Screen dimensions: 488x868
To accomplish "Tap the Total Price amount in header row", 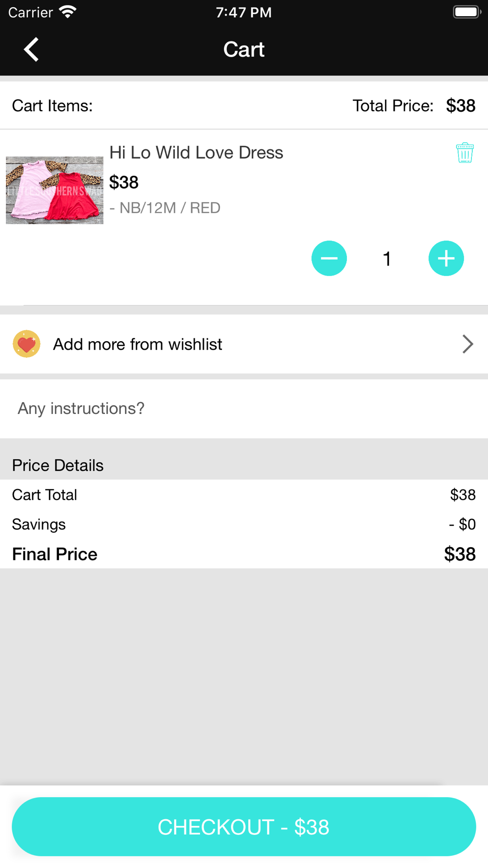I will pyautogui.click(x=461, y=105).
